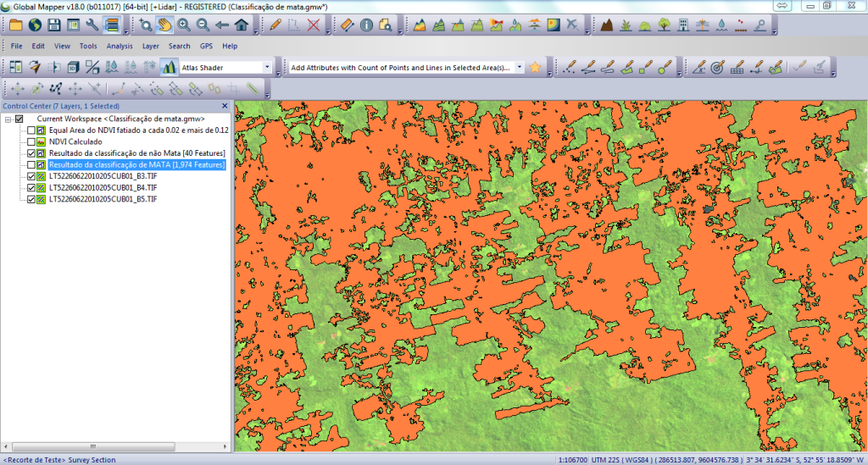Click the 3D View cube icon
Viewport: 868px width, 465px height.
coord(73,67)
